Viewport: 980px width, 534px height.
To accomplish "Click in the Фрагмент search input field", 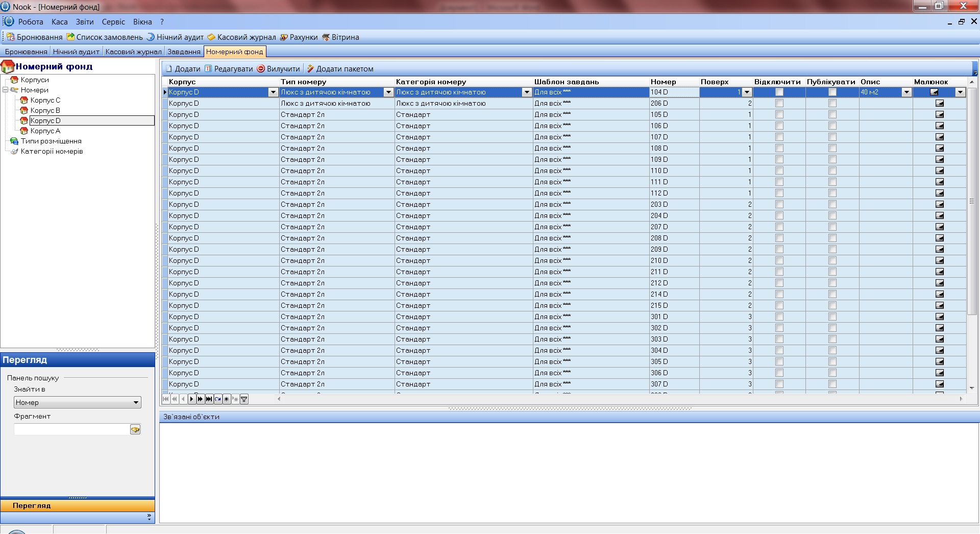I will coord(71,430).
